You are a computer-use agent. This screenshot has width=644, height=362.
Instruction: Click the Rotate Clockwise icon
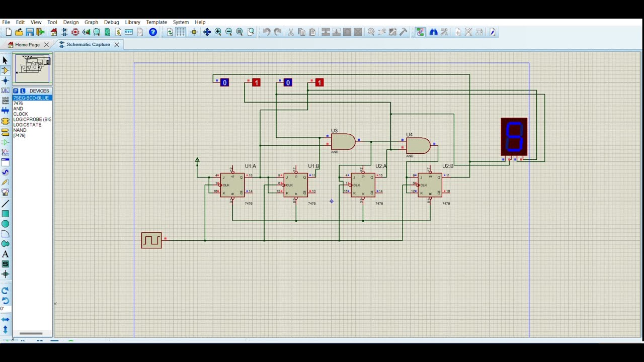click(5, 291)
